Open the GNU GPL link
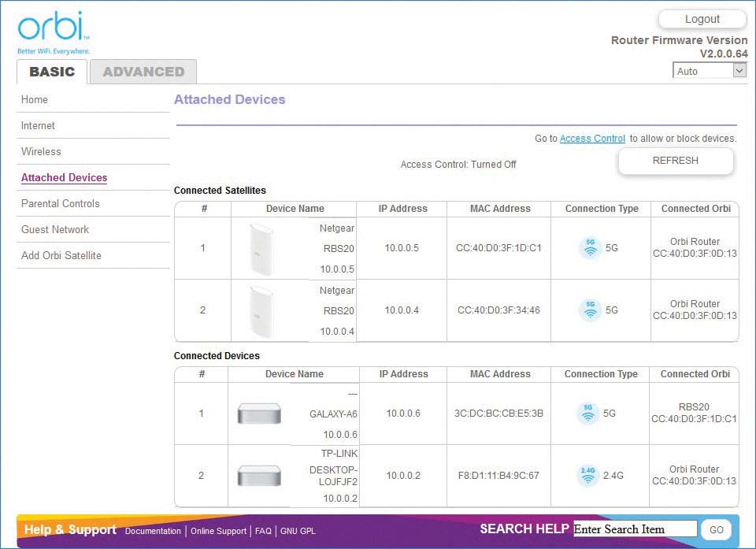This screenshot has height=549, width=756. point(298,531)
